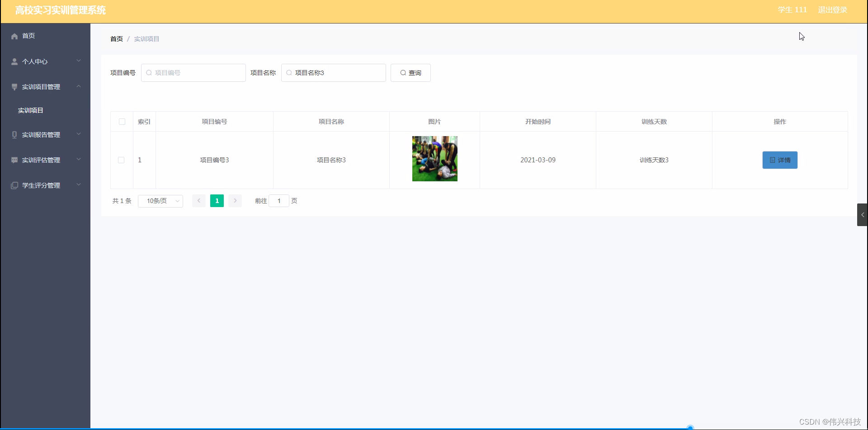Click the project image thumbnail in the table

[x=434, y=159]
